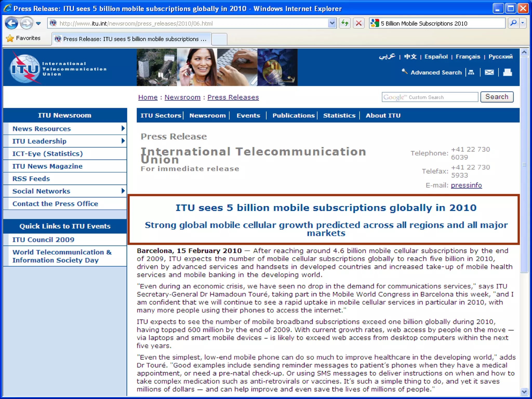Open the address bar history dropdown
Screen dimensions: 532x399
tap(332, 23)
